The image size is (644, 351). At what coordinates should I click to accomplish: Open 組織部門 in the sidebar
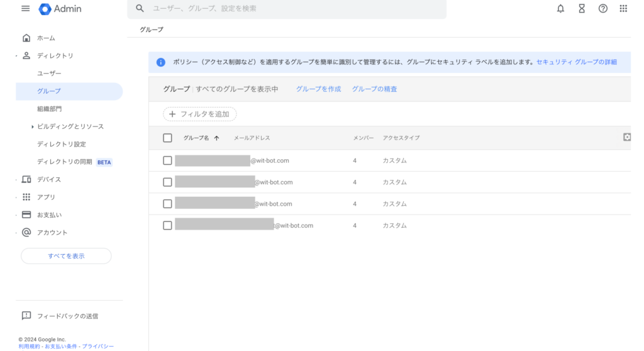coord(49,109)
